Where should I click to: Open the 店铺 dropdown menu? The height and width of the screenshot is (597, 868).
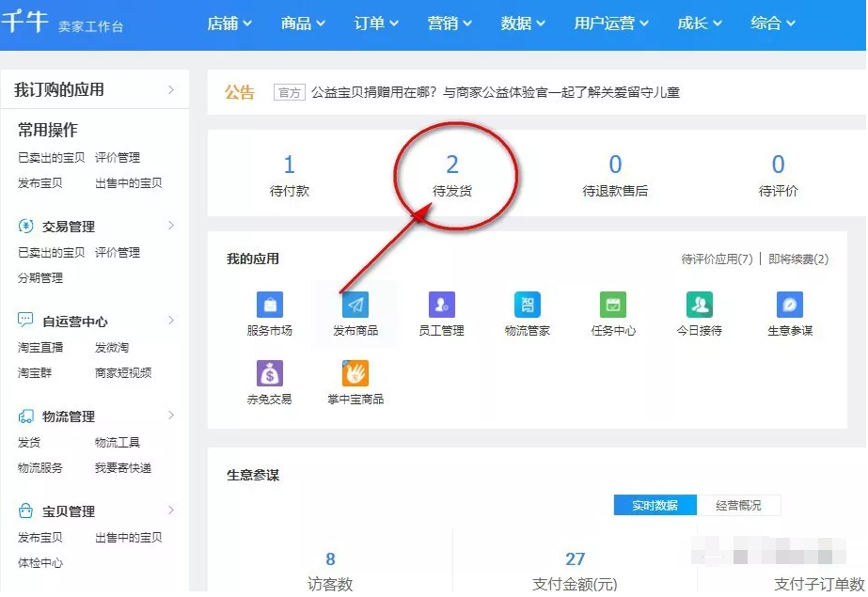coord(229,24)
